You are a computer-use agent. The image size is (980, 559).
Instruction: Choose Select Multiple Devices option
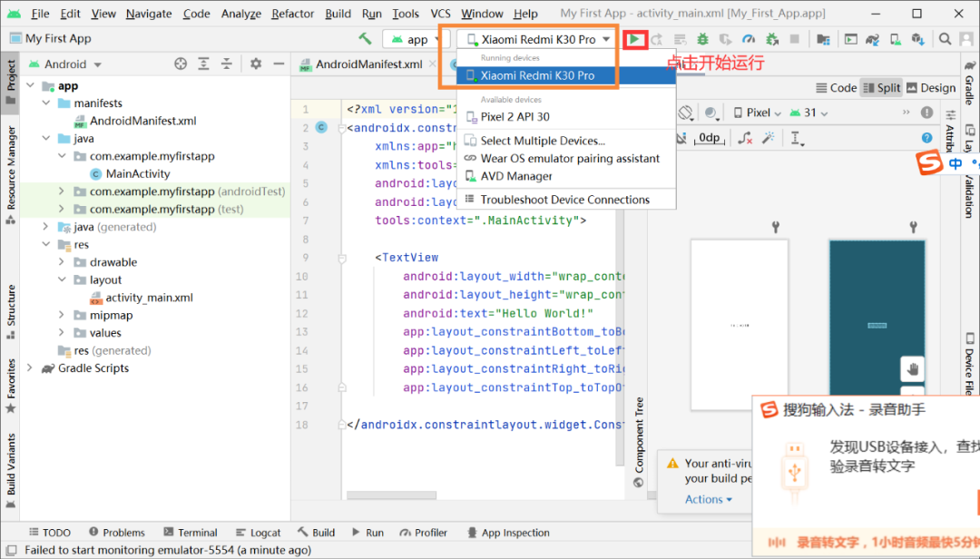pos(566,141)
